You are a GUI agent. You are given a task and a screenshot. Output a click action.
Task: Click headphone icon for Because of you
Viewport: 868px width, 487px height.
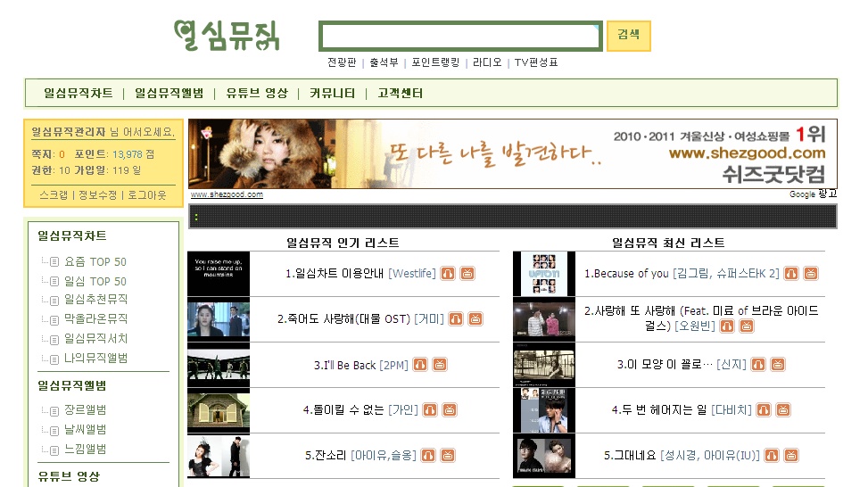point(791,274)
